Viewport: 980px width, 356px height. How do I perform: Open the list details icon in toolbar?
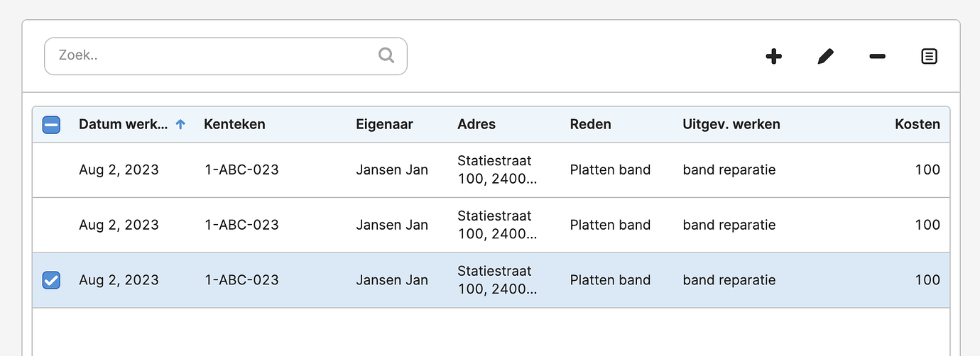929,57
